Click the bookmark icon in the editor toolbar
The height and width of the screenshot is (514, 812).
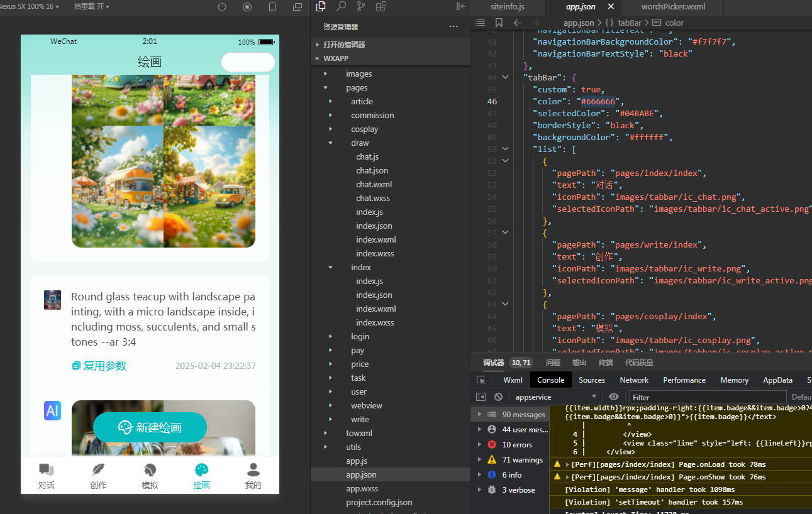click(499, 23)
